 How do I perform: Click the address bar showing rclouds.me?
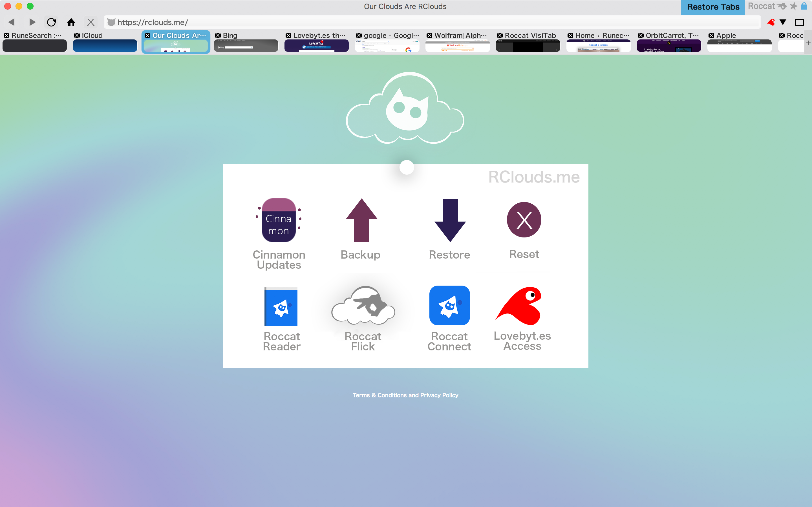tap(153, 22)
